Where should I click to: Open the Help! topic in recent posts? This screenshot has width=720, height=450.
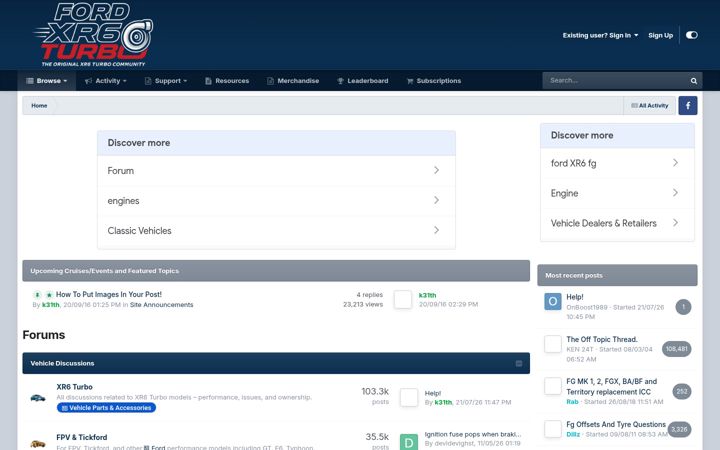coord(575,297)
